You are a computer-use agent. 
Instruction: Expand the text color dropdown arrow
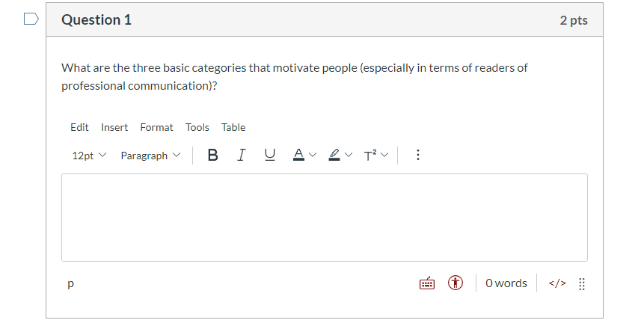(x=313, y=155)
